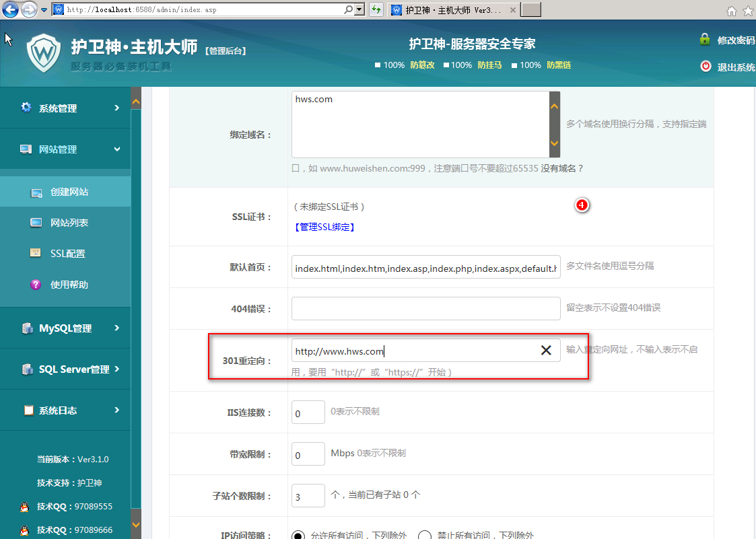The image size is (756, 539).
Task: Click the refresh icon beside address bar
Action: (x=376, y=10)
